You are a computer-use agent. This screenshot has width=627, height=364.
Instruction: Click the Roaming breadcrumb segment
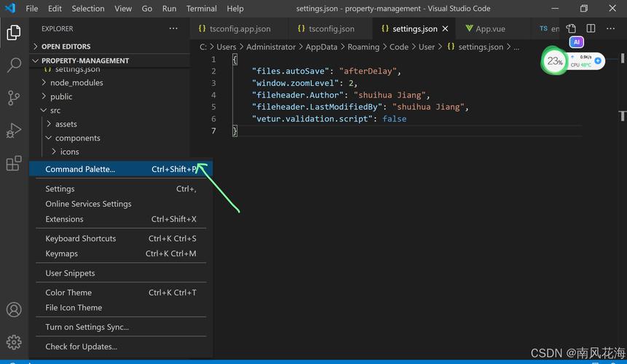(x=363, y=47)
